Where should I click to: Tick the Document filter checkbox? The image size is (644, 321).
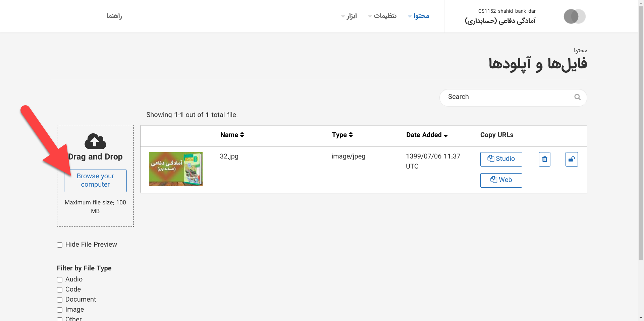(60, 300)
